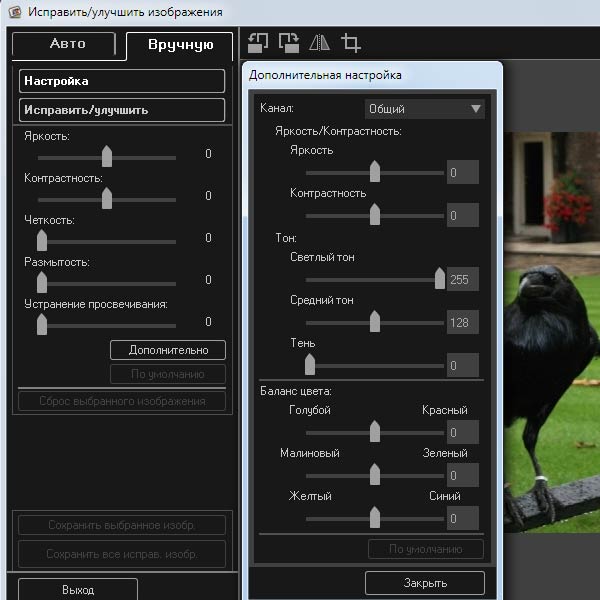Click the raven preview image
Image resolution: width=600 pixels, height=600 pixels.
tap(551, 332)
